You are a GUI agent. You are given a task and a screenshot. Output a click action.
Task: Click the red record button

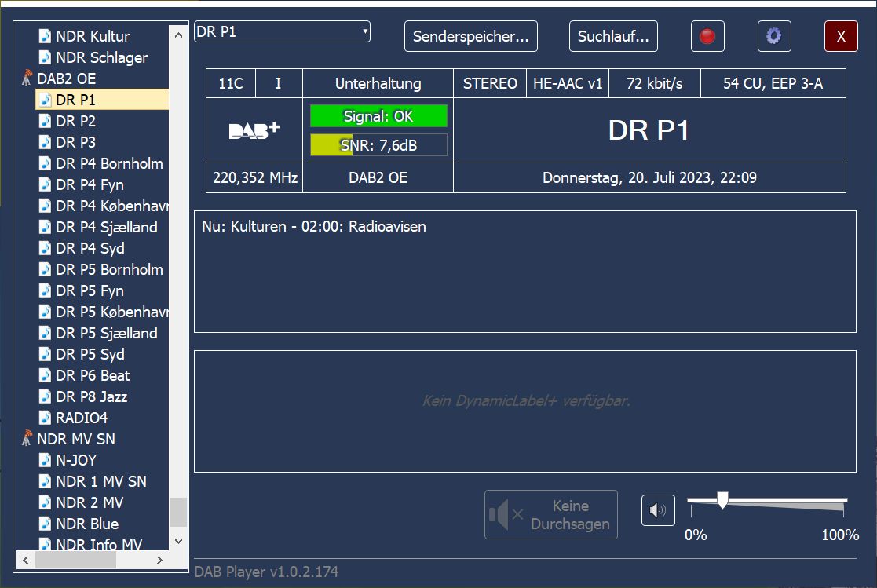tap(707, 36)
